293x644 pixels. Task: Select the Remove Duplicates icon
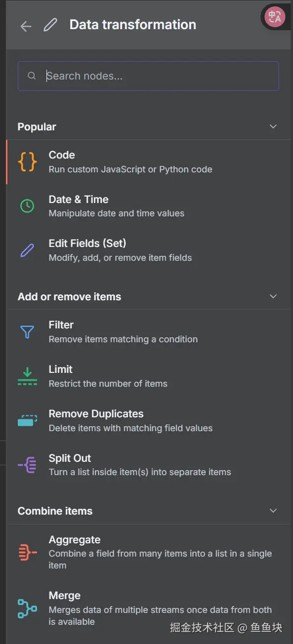(27, 421)
